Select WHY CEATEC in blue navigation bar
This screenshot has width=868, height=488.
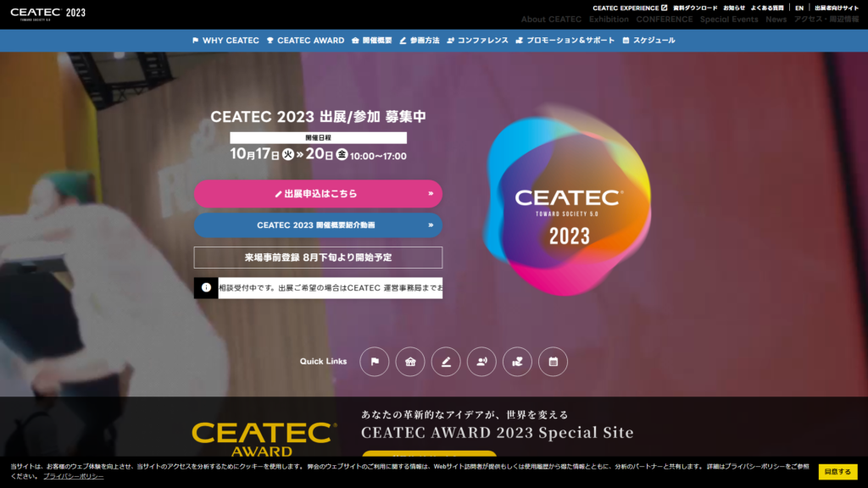pos(225,41)
